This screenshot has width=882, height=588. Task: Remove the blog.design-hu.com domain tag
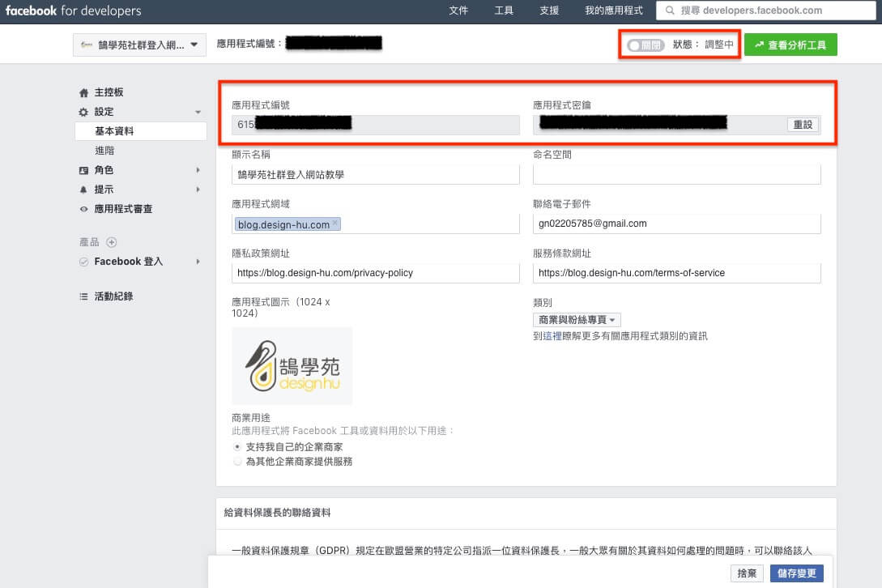coord(335,223)
